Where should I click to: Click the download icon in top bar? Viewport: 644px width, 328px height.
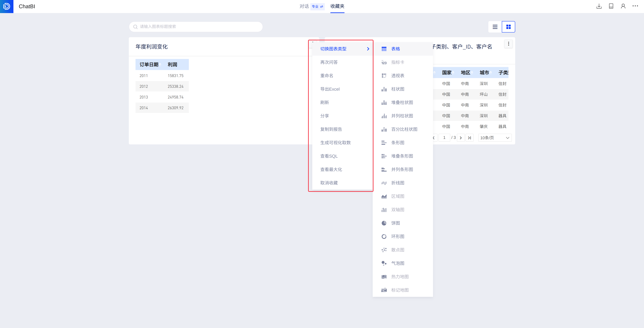click(599, 6)
